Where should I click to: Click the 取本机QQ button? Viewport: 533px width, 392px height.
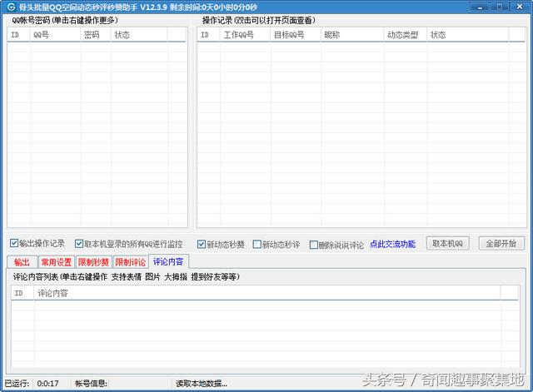click(448, 243)
